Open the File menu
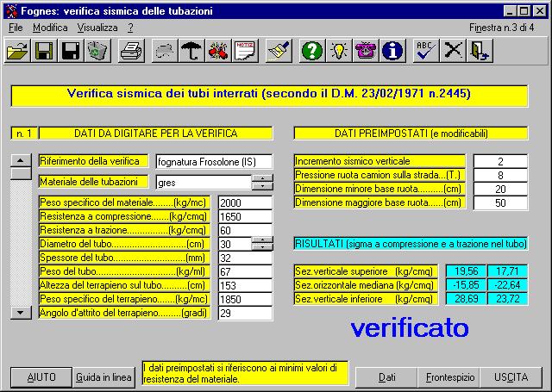Viewport: 552px width, 392px height. (16, 28)
